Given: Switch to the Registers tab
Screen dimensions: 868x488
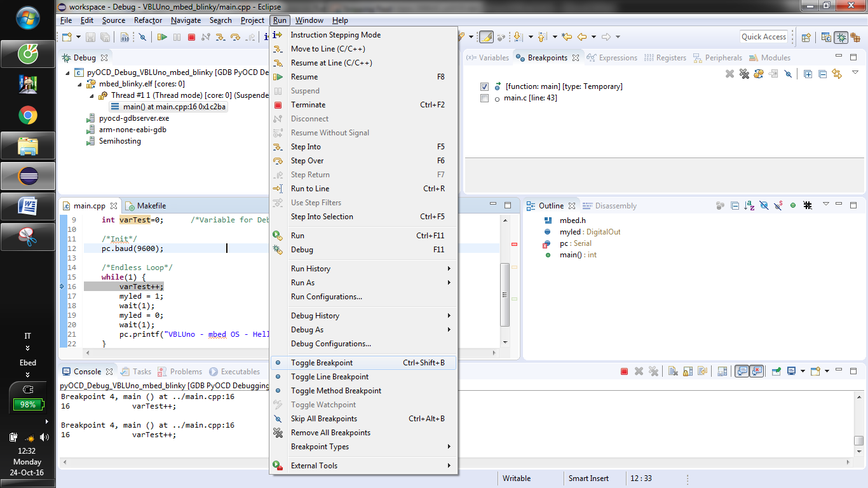Looking at the screenshot, I should pyautogui.click(x=665, y=58).
